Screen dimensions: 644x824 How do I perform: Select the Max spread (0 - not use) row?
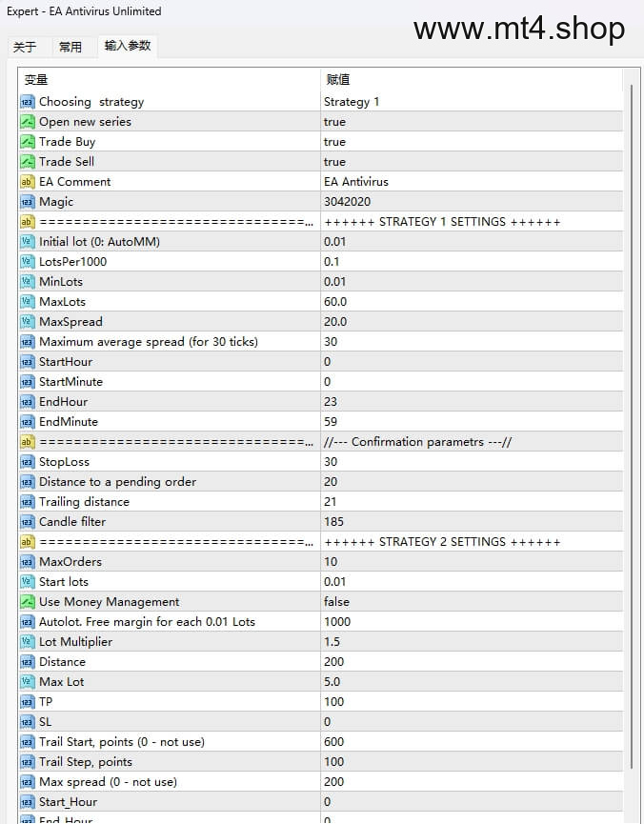(321, 782)
